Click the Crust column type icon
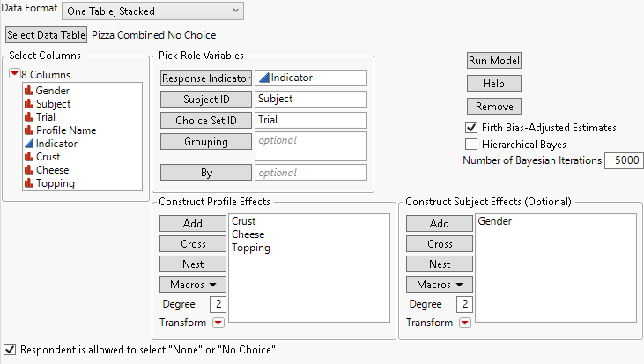The height and width of the screenshot is (364, 644). (x=29, y=157)
